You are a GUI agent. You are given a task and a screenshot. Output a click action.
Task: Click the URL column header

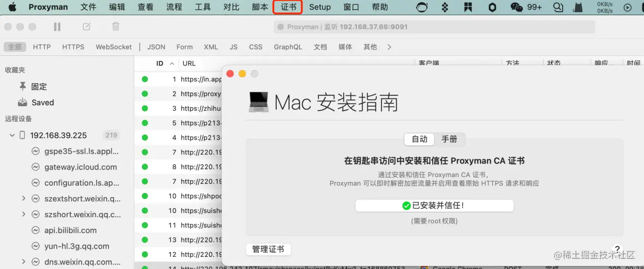(x=189, y=63)
